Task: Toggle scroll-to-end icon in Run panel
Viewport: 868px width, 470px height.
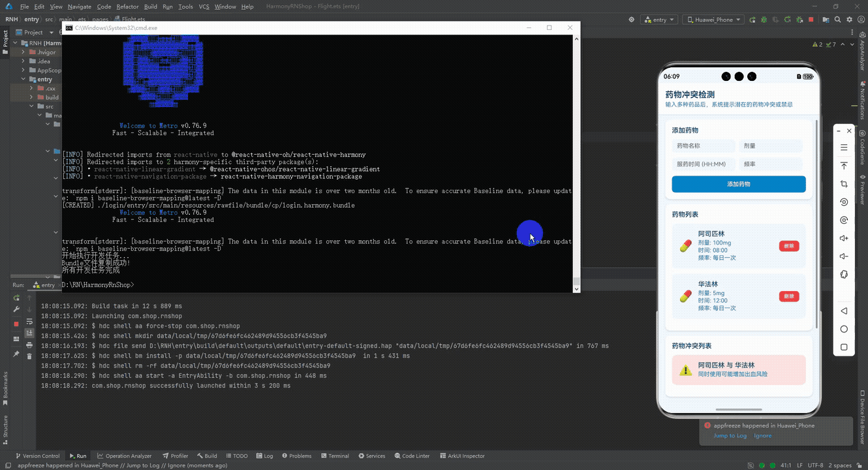Action: click(29, 333)
